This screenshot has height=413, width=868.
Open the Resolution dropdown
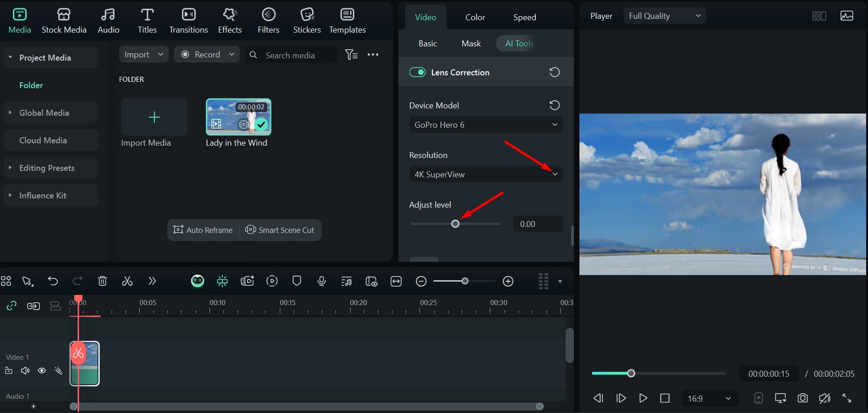click(486, 174)
